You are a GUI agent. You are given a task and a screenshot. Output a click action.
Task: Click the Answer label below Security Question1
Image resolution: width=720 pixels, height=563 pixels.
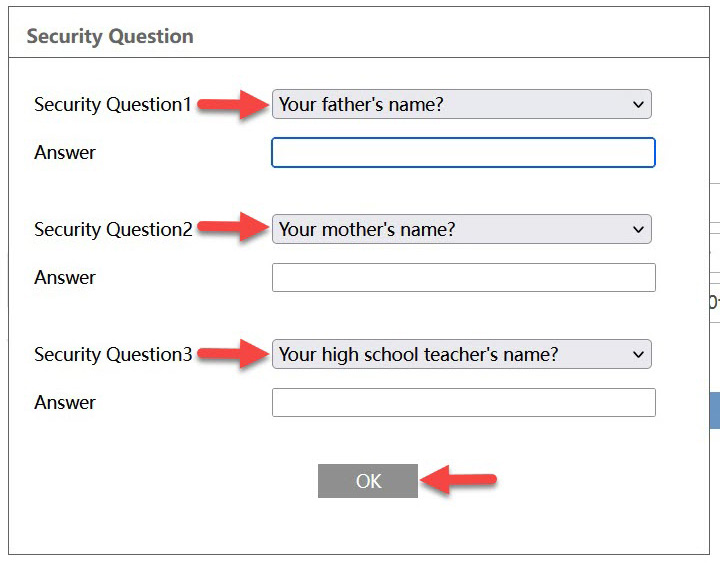click(65, 153)
